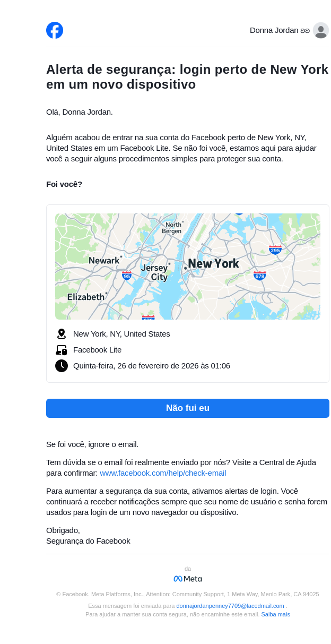Click the location pin icon
Viewport: 331px width, 644px height.
(62, 334)
